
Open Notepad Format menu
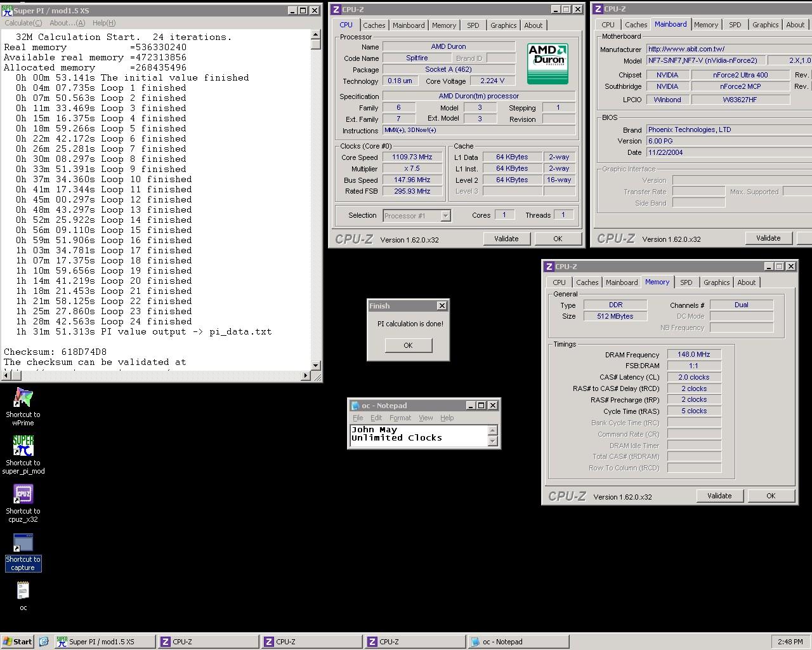tap(400, 418)
